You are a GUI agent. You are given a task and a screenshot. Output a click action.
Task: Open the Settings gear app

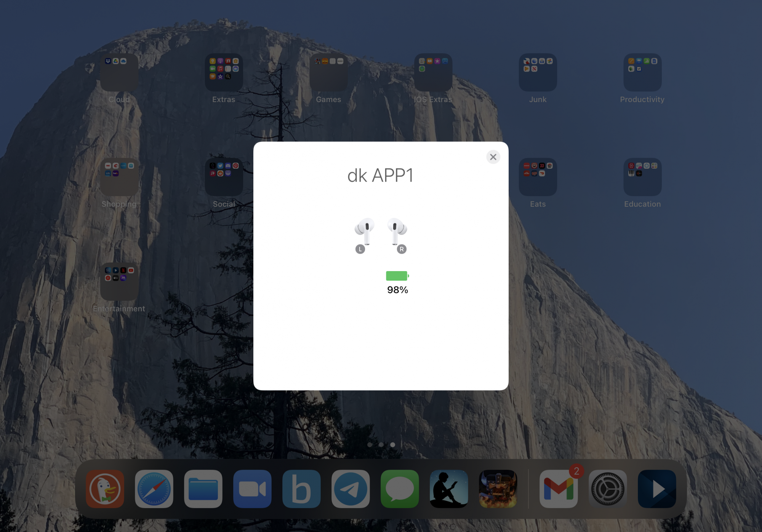pos(608,489)
